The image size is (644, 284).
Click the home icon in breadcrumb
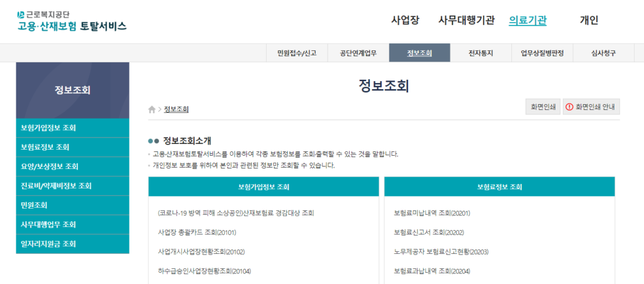pyautogui.click(x=152, y=109)
